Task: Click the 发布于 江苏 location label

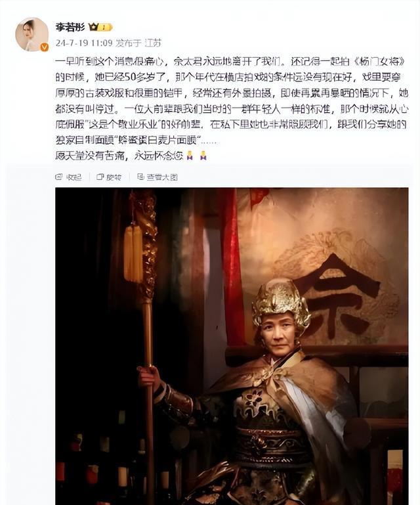Action: pyautogui.click(x=138, y=43)
